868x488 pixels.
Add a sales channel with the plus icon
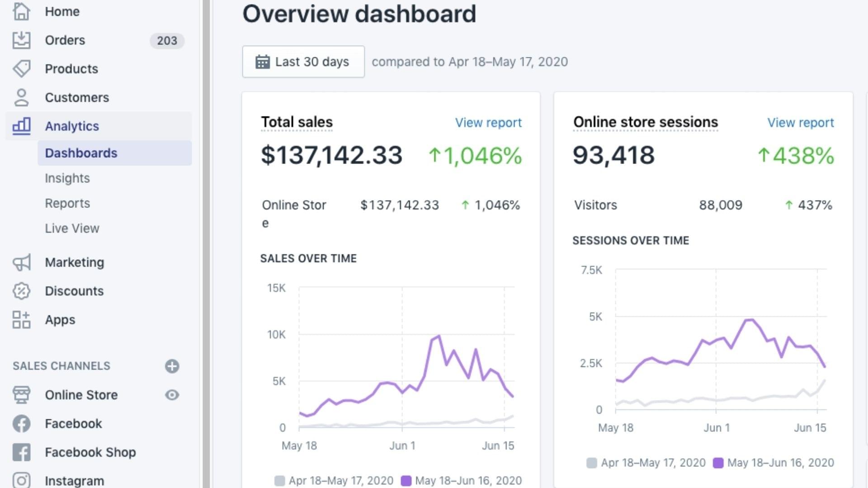pyautogui.click(x=172, y=366)
